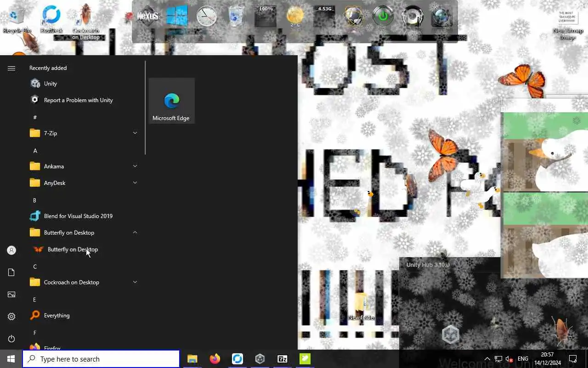Switch to Unity Hub on the taskbar
The width and height of the screenshot is (588, 368).
260,359
